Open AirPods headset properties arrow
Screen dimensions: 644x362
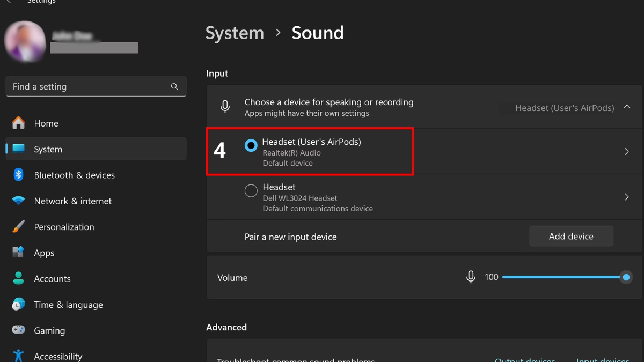pos(626,152)
